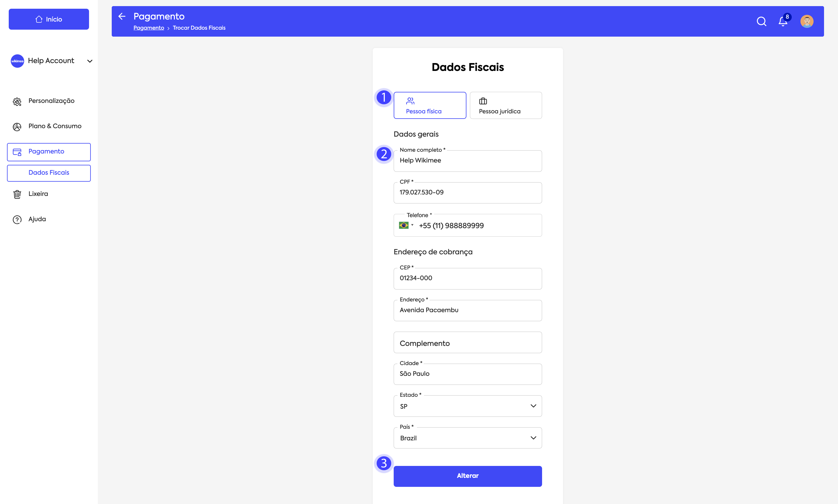Click the back arrow in header
The height and width of the screenshot is (504, 838).
[x=122, y=16]
